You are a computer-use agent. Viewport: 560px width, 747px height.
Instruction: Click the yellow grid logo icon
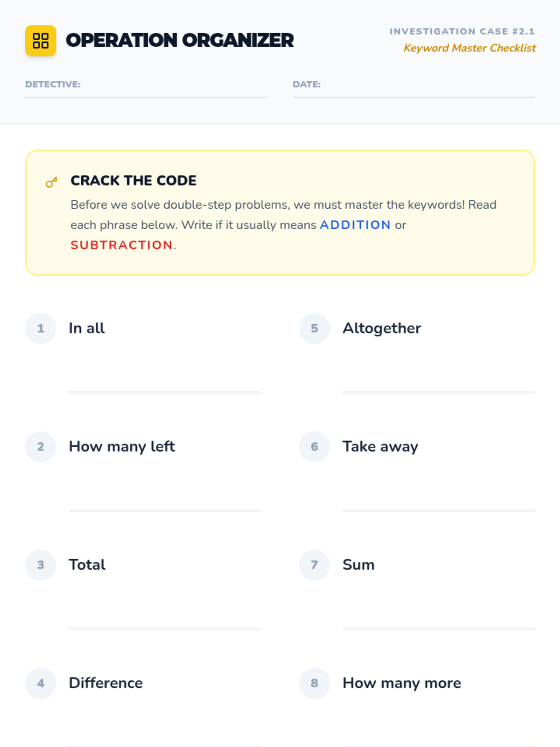coord(41,41)
